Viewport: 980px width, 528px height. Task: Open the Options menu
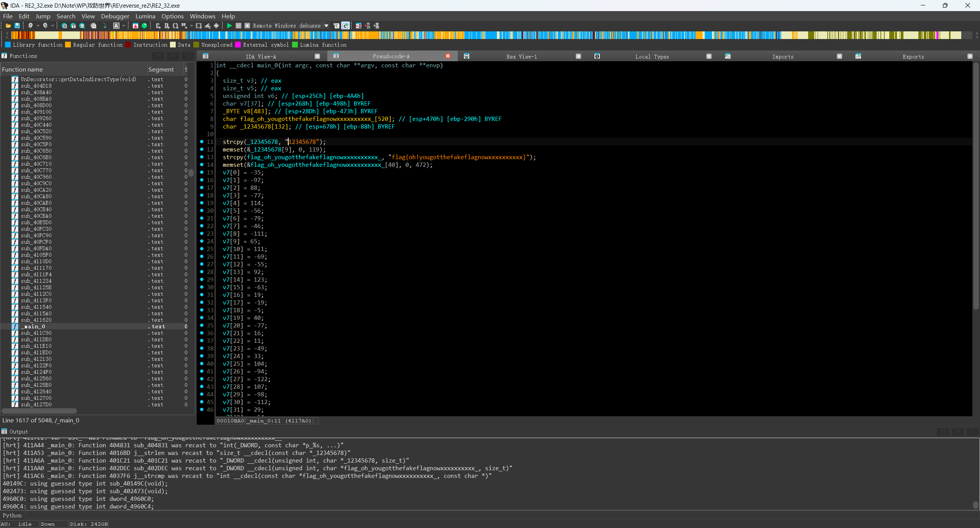[x=173, y=16]
